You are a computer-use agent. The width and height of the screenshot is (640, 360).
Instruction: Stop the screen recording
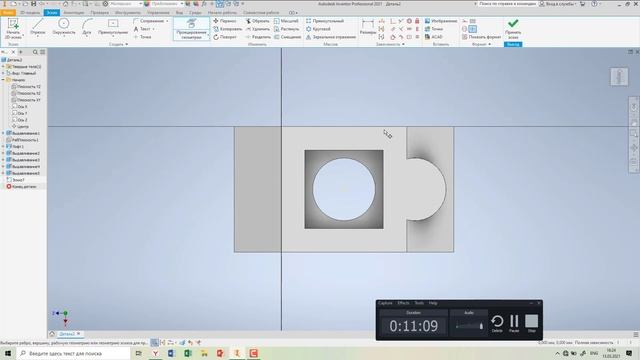coord(531,323)
